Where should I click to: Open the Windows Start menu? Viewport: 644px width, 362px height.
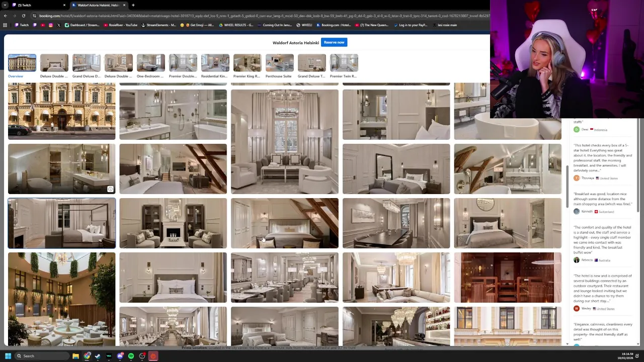click(x=8, y=356)
